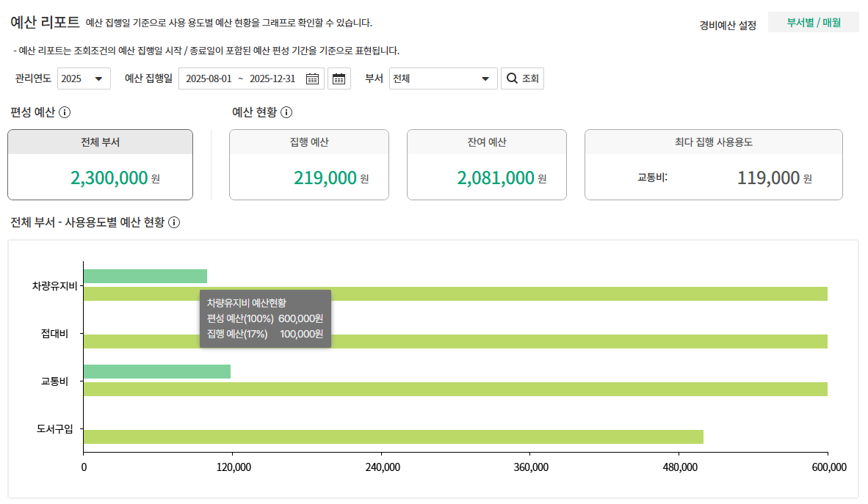Click the start date 2025-08-01 in date field
The height and width of the screenshot is (504, 868).
click(209, 79)
